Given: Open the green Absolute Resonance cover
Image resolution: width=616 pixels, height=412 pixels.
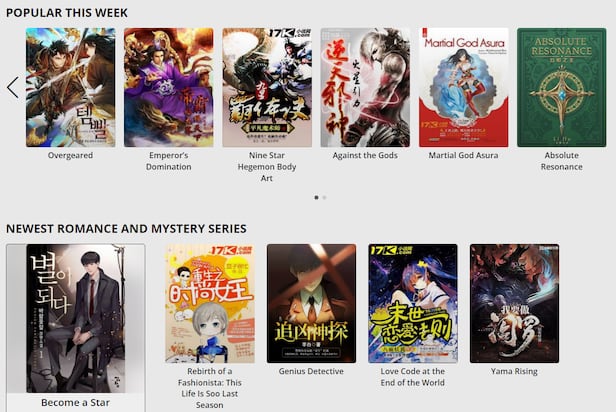Looking at the screenshot, I should (562, 87).
